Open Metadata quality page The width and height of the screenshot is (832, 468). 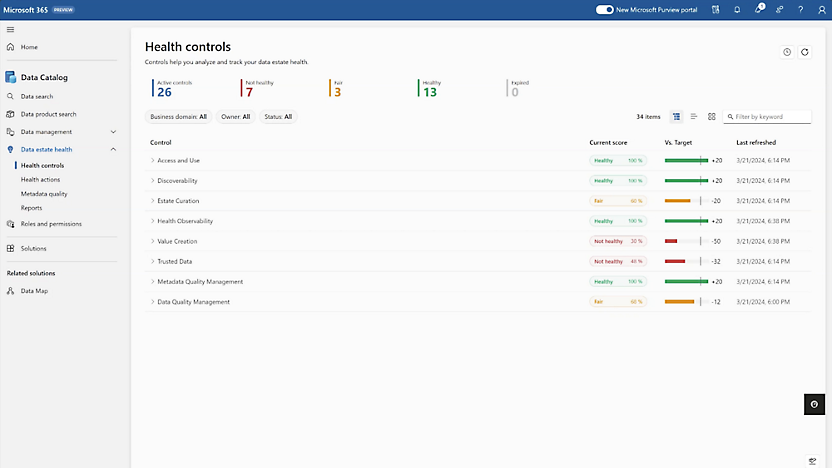coord(44,194)
